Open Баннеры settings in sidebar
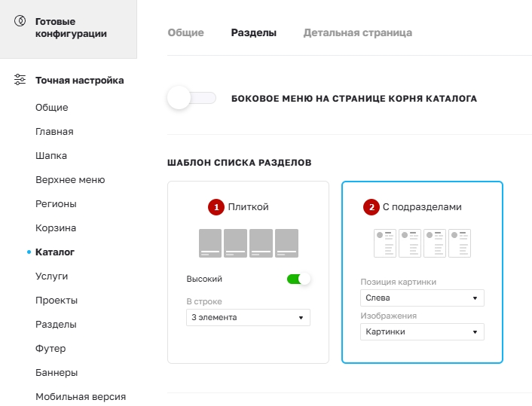This screenshot has width=532, height=406. [57, 372]
